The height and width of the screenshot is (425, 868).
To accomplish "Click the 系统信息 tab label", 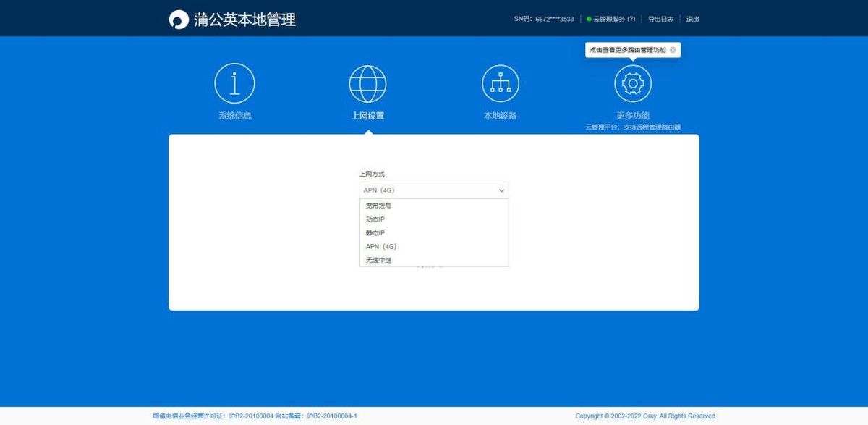I will (235, 116).
